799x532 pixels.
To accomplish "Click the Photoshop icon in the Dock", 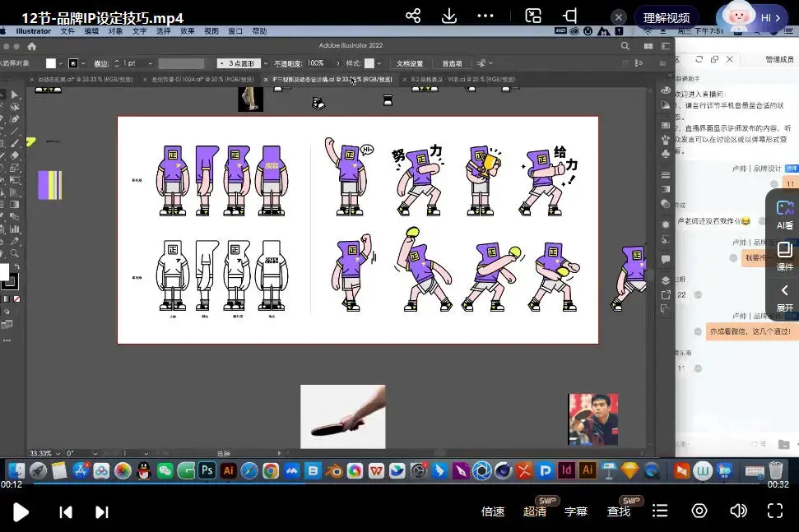I will pos(207,470).
